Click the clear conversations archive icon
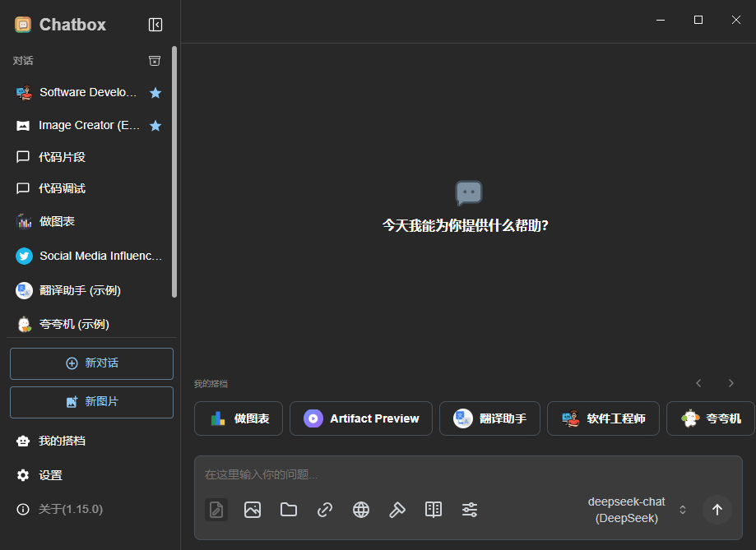This screenshot has height=550, width=756. click(154, 61)
